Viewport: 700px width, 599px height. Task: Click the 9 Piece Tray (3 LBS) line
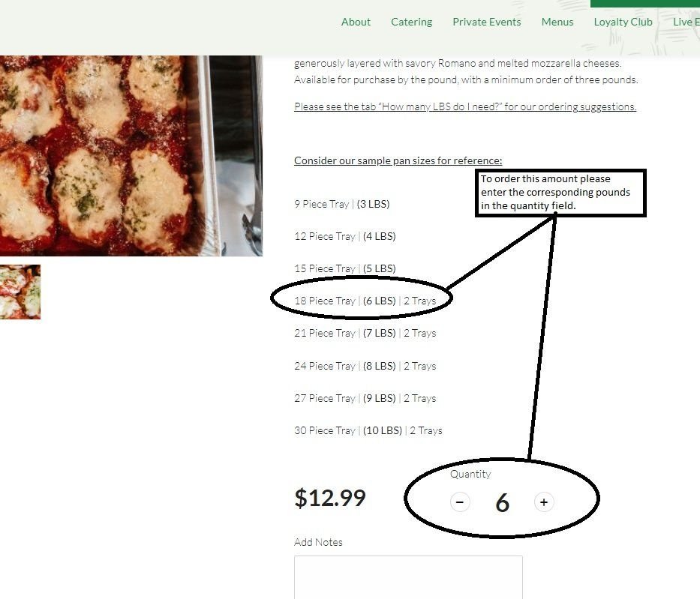pyautogui.click(x=342, y=204)
